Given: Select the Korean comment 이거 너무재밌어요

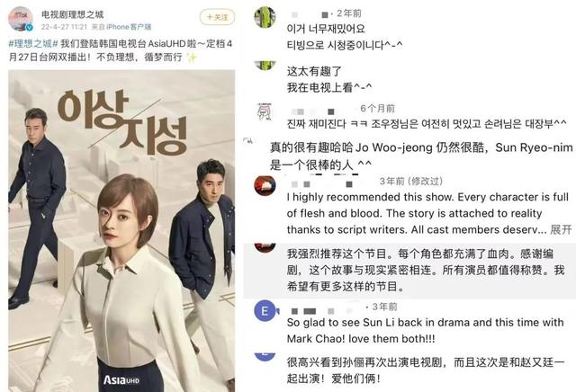Looking at the screenshot, I should pos(326,29).
